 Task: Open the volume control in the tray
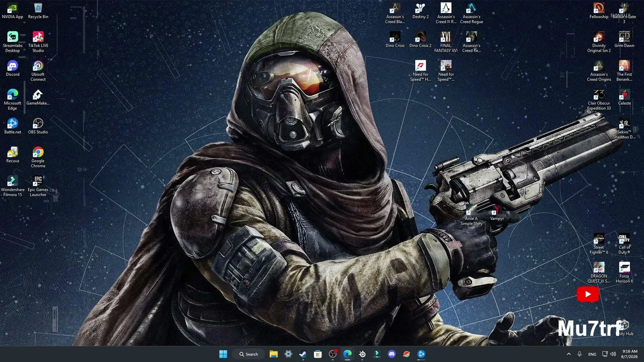click(613, 354)
